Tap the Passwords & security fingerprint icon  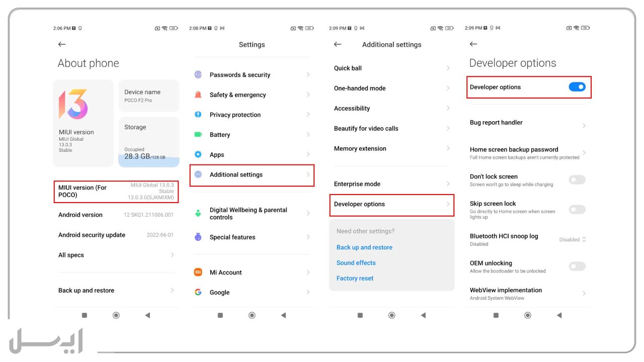pyautogui.click(x=198, y=74)
